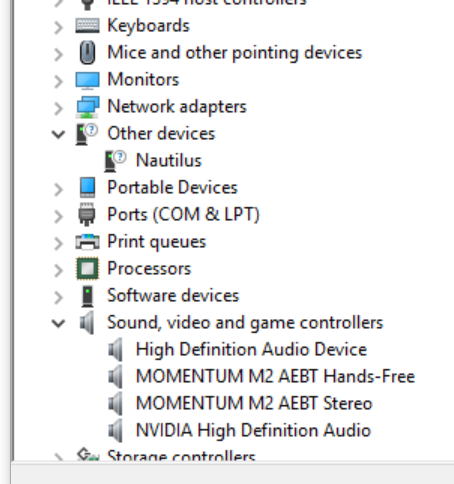Screen dimensions: 454x484
Task: Select MOMENTUM M2 AEBT Stereo entry
Action: click(254, 403)
